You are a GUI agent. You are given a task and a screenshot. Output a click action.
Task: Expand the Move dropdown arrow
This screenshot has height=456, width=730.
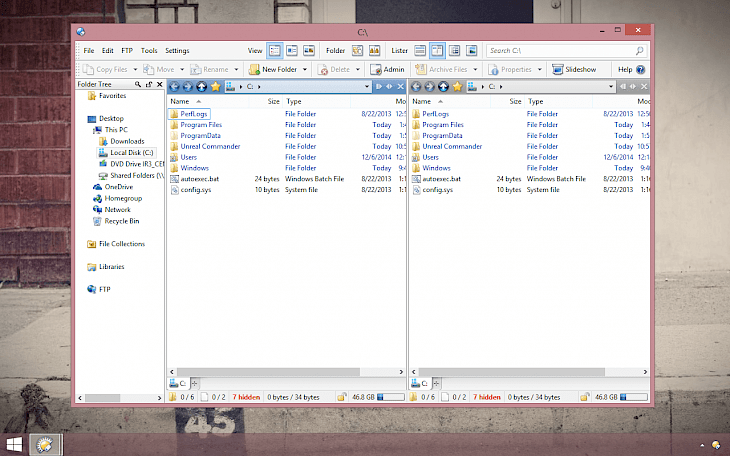(182, 69)
